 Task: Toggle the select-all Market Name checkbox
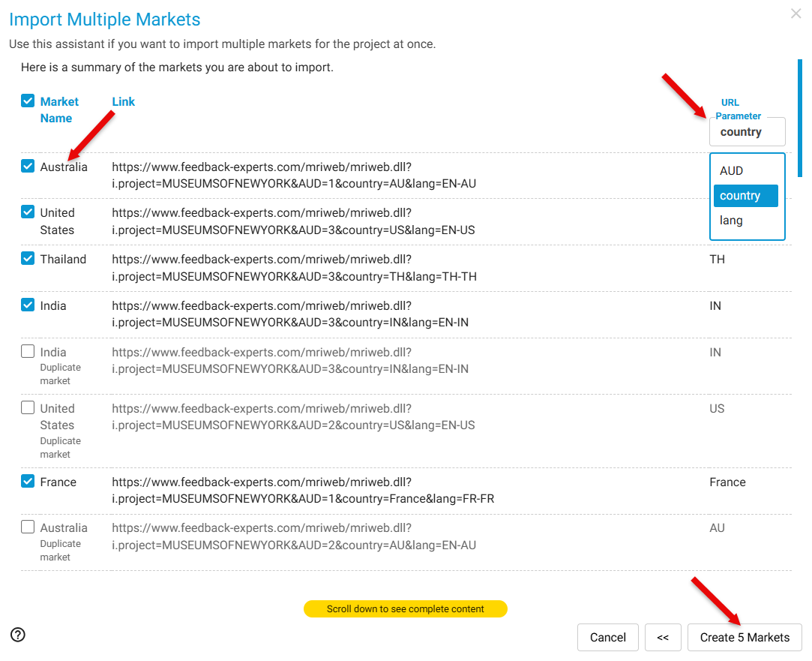pyautogui.click(x=28, y=101)
